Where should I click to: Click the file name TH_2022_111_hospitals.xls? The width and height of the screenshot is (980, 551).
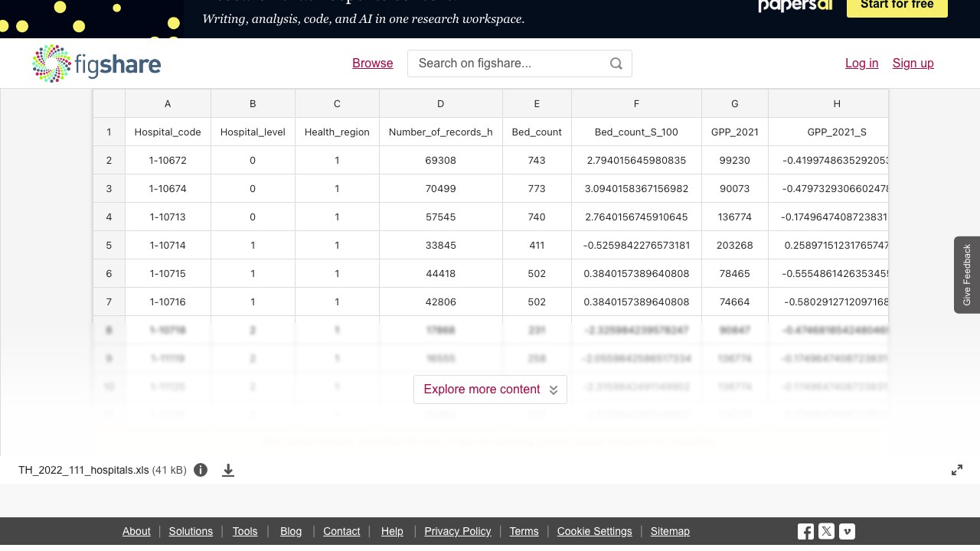coord(83,470)
